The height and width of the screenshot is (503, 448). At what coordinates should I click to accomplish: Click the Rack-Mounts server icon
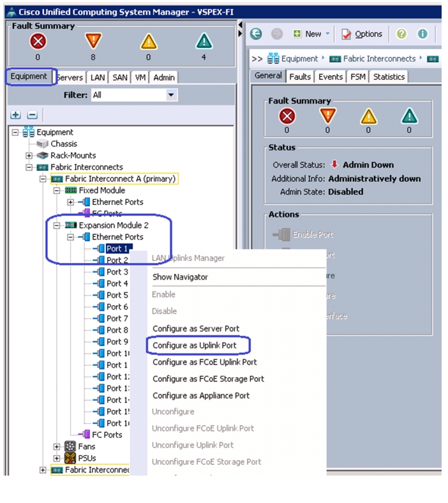pyautogui.click(x=42, y=156)
